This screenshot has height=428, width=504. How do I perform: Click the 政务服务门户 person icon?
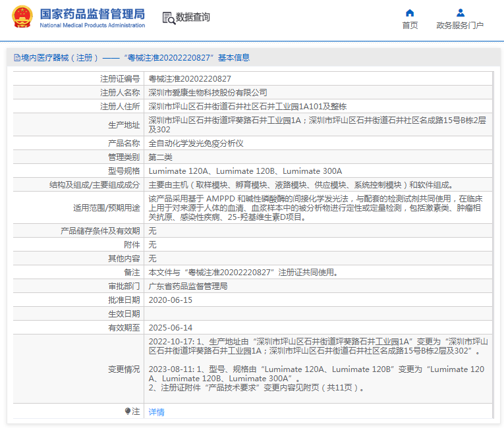click(460, 13)
